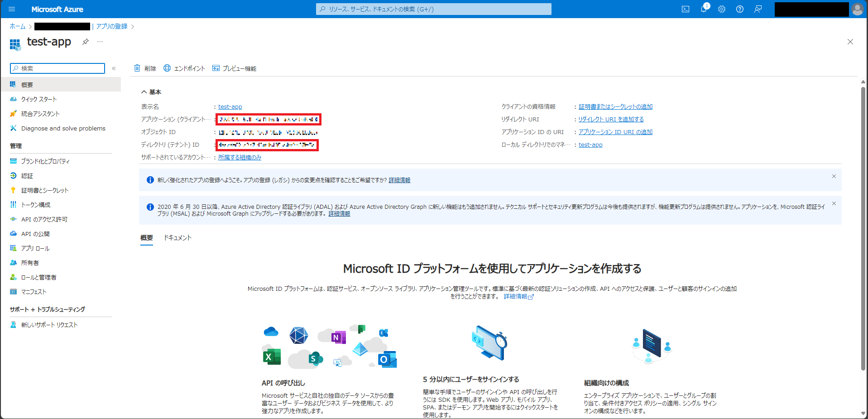Navigate to アプリの登録 in the breadcrumb
This screenshot has width=868, height=419.
(x=112, y=26)
